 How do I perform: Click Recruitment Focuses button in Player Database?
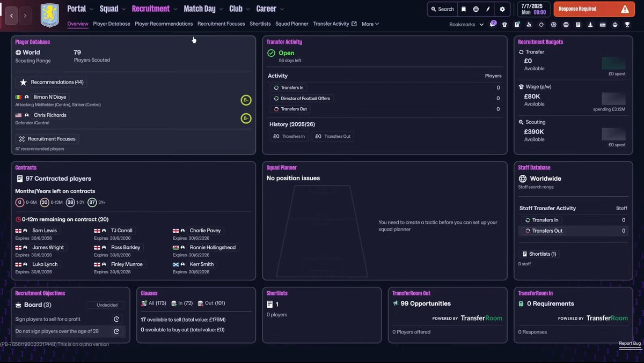click(x=47, y=139)
